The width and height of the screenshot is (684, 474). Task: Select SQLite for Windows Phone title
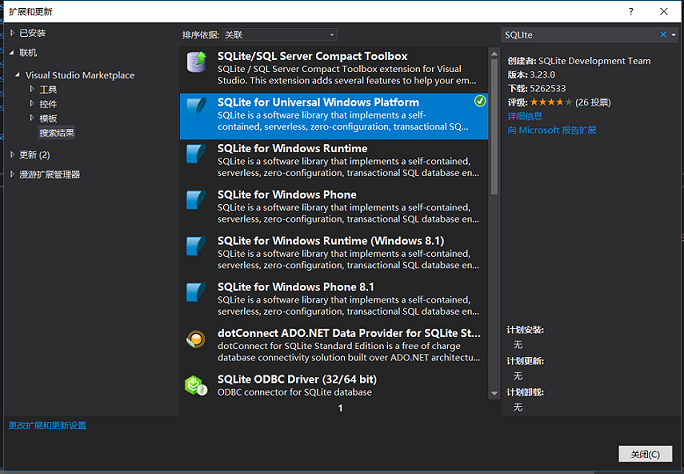coord(287,194)
